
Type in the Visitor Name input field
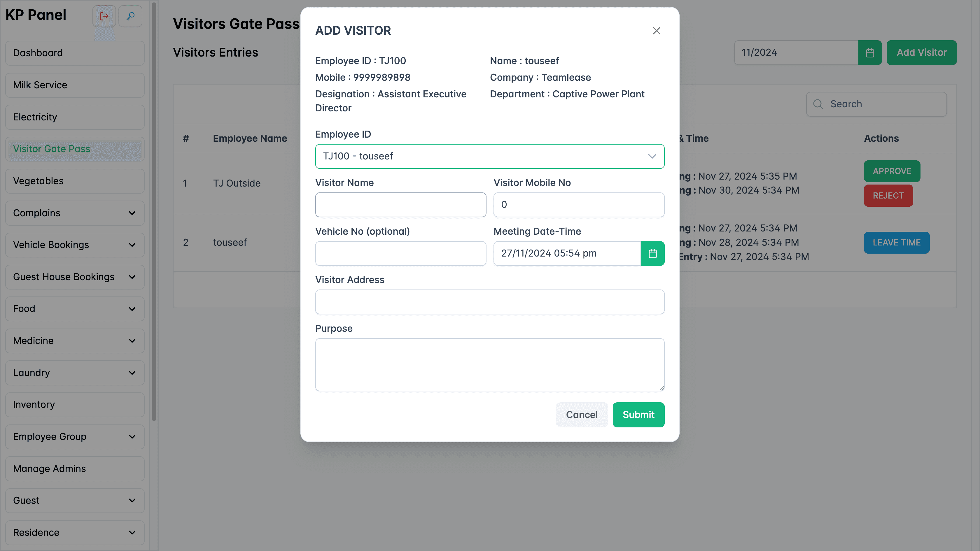point(400,205)
